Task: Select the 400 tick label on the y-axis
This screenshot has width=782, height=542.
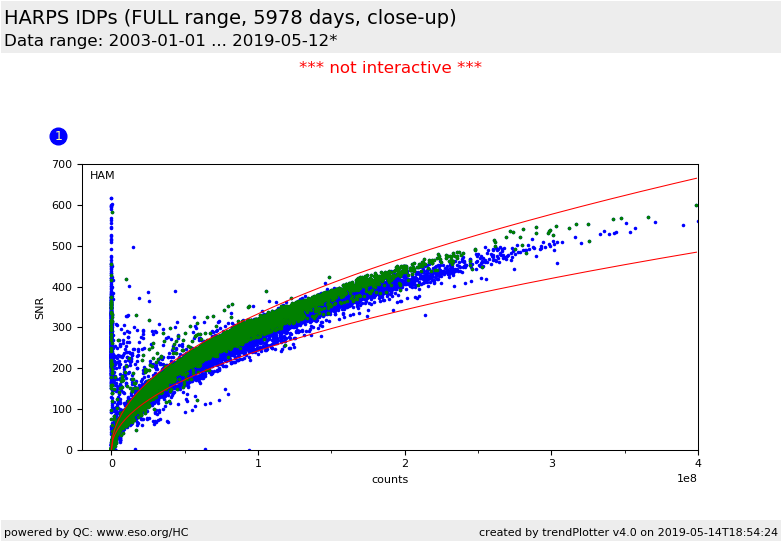Action: (62, 287)
